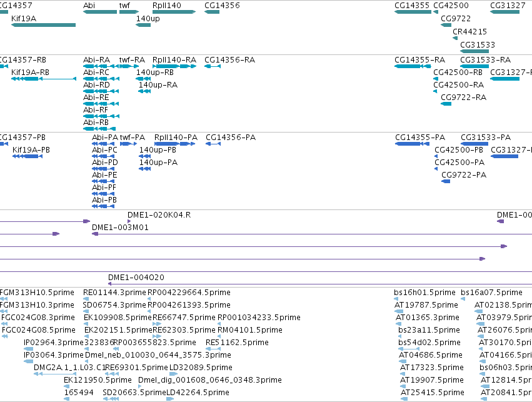This screenshot has height=402, width=532.
Task: Click the CG14355-PA protein label
Action: click(x=420, y=138)
